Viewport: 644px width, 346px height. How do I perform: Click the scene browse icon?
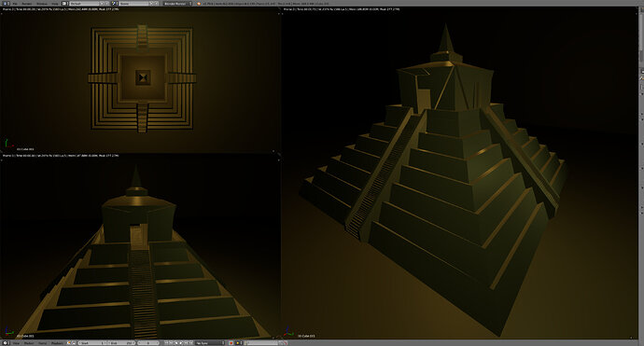click(115, 4)
